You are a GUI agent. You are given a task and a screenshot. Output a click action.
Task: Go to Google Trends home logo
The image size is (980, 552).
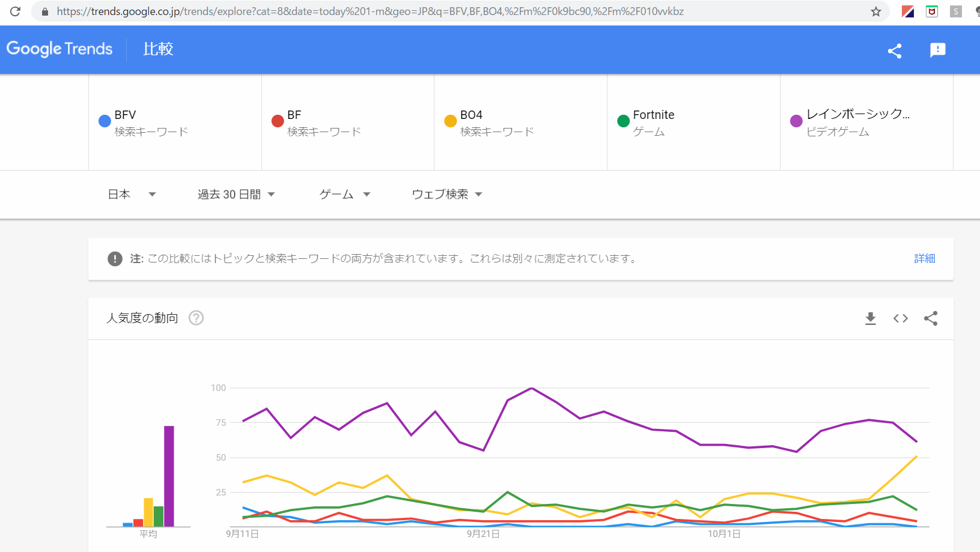pyautogui.click(x=59, y=49)
